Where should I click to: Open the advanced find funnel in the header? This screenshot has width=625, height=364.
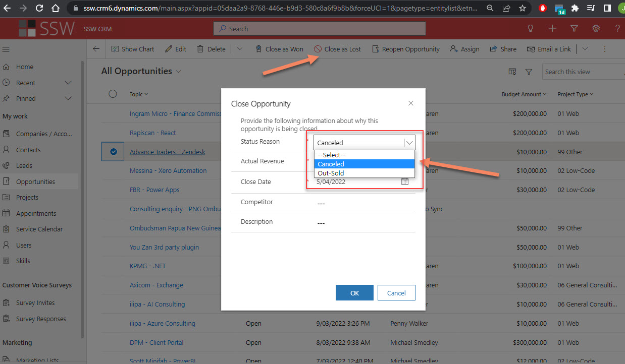tap(574, 29)
